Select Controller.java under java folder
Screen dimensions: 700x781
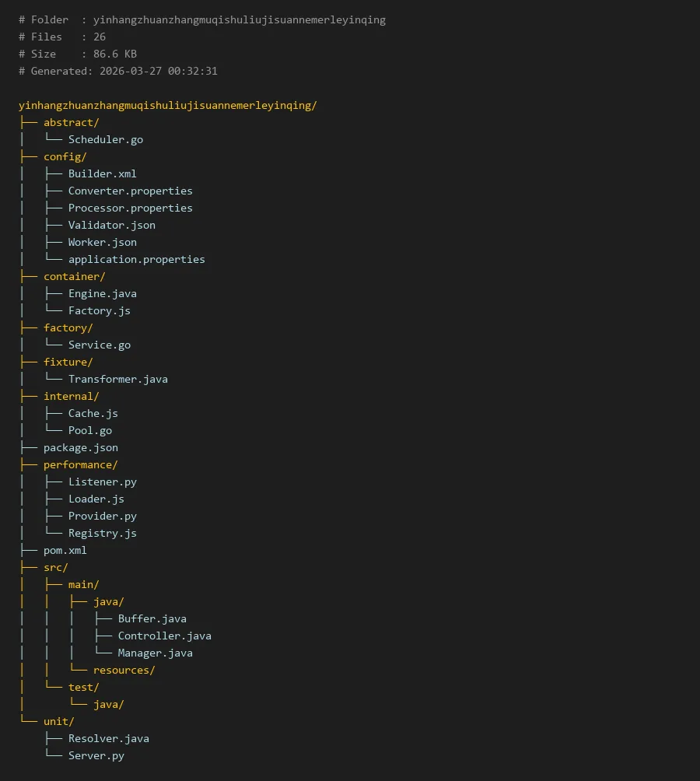click(x=164, y=636)
